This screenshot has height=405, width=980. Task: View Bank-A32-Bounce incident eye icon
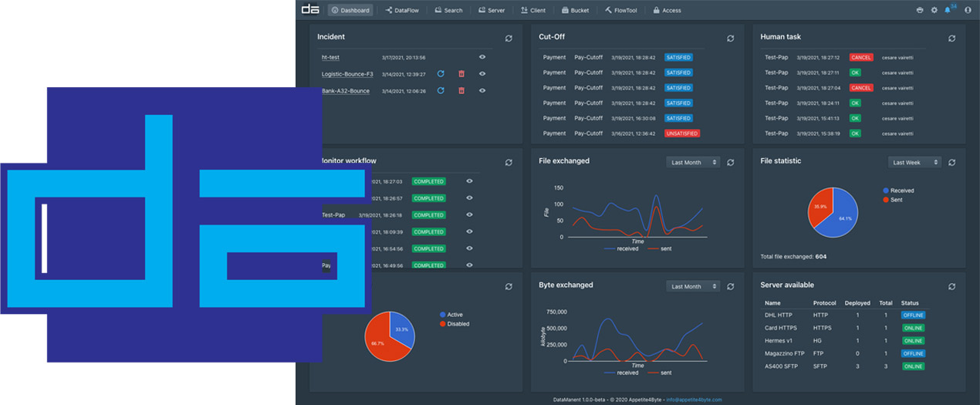482,91
